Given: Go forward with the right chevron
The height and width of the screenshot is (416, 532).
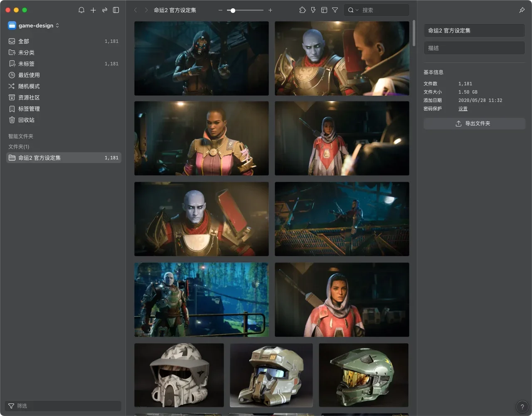Looking at the screenshot, I should (x=146, y=10).
